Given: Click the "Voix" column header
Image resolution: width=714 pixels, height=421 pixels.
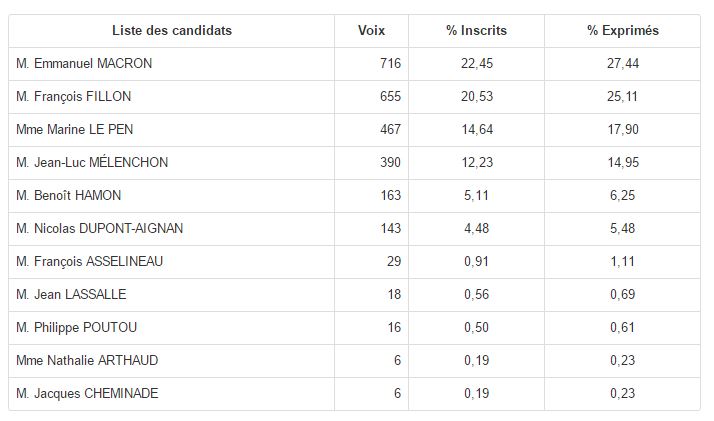Looking at the screenshot, I should pos(371,31).
